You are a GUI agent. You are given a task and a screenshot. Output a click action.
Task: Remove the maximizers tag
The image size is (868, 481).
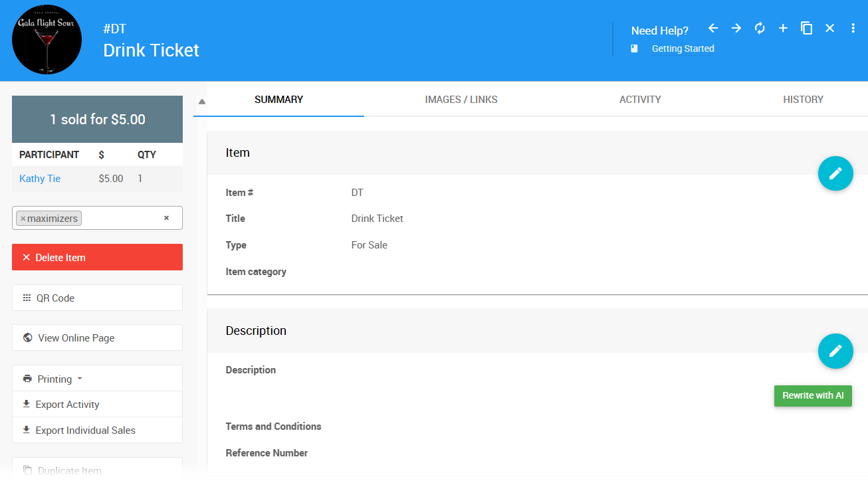pyautogui.click(x=23, y=219)
